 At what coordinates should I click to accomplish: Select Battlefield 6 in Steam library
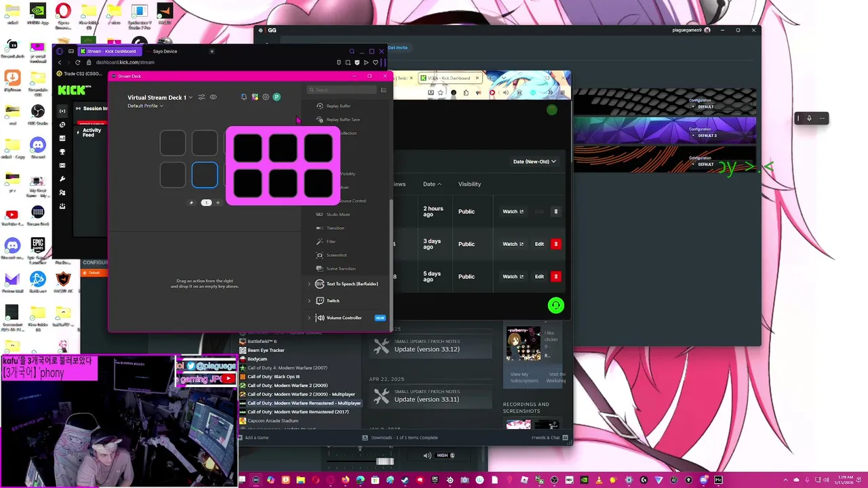click(x=262, y=342)
